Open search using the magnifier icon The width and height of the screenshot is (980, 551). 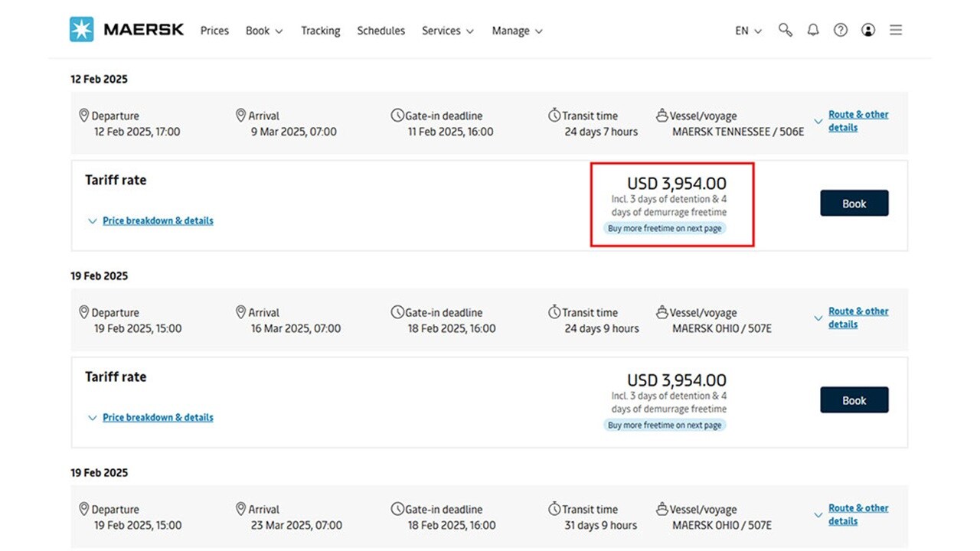[x=786, y=30]
